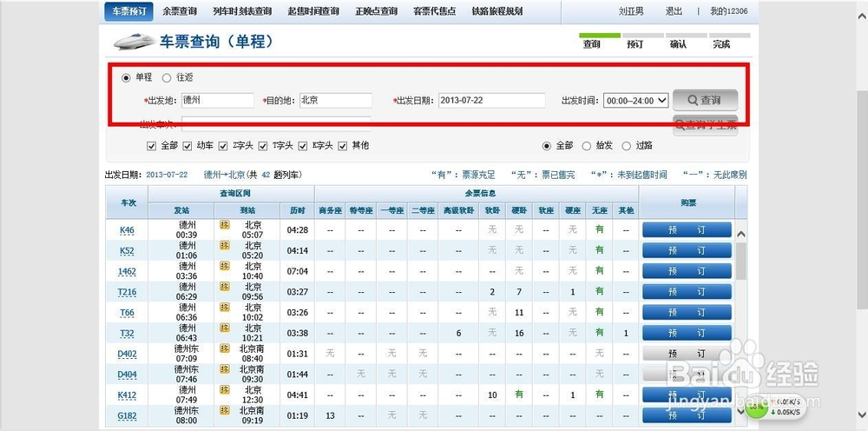Open train 1462 details link

pyautogui.click(x=127, y=271)
